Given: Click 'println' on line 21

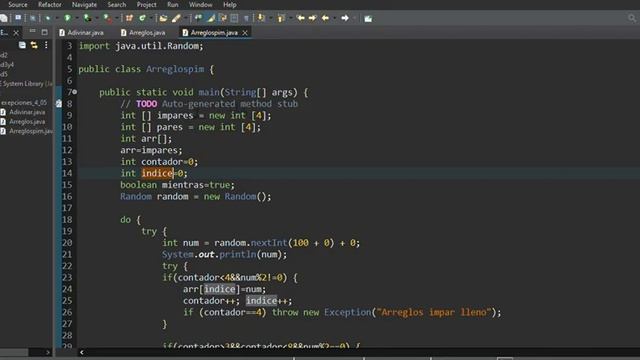Looking at the screenshot, I should [238, 255].
